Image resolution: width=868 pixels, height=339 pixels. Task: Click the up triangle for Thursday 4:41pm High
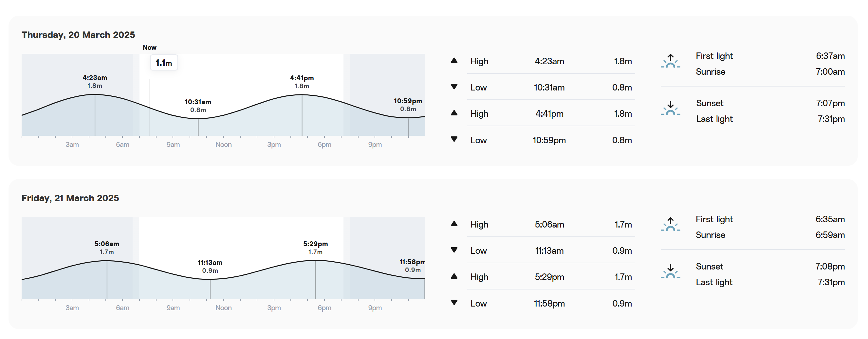(x=454, y=113)
